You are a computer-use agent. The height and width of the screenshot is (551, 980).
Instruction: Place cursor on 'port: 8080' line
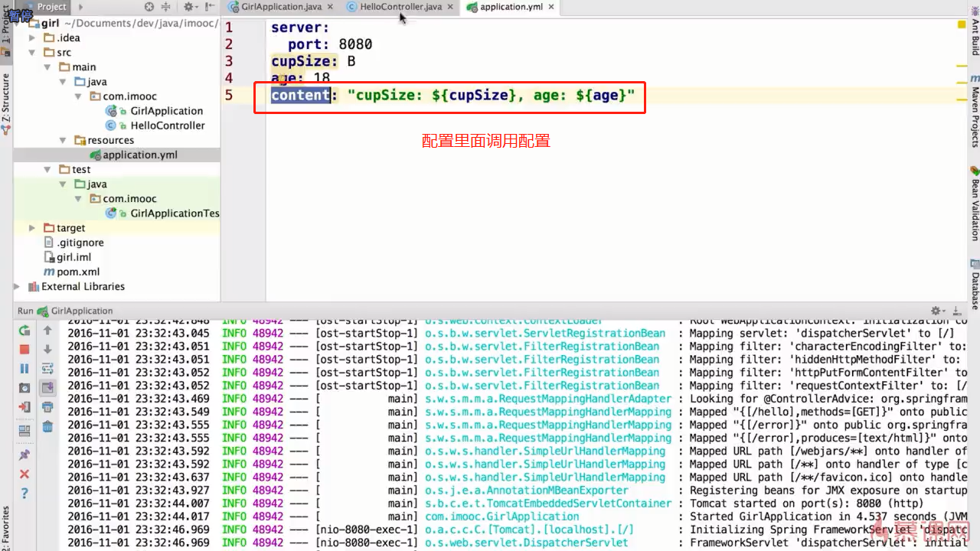coord(330,44)
